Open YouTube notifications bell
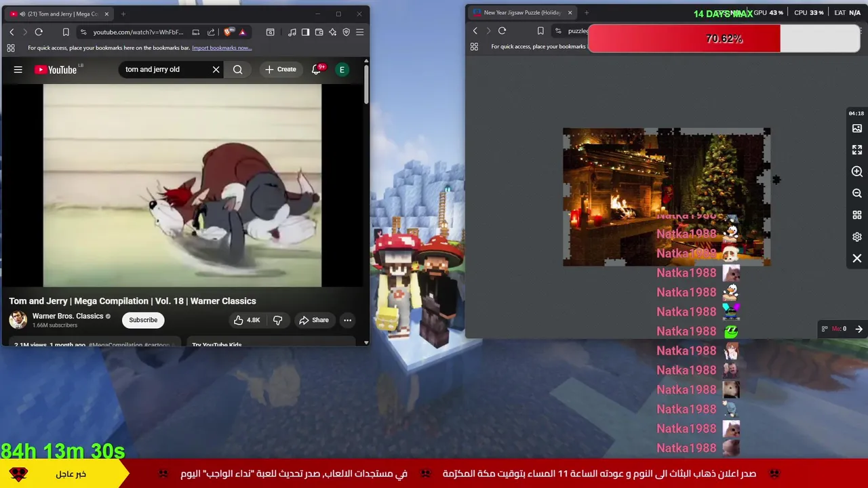The image size is (868, 488). coord(316,69)
